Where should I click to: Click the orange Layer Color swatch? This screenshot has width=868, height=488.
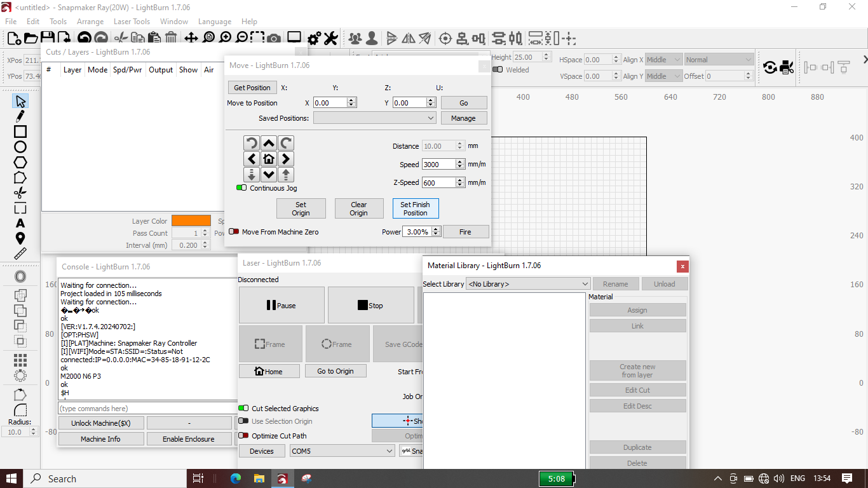point(191,221)
